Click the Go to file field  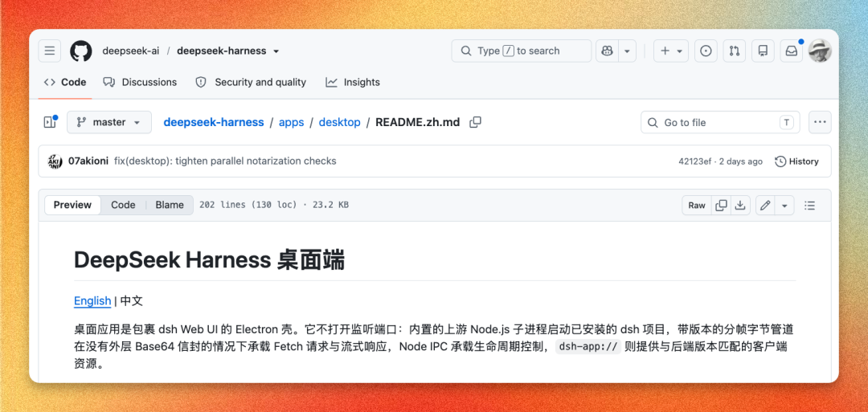(x=720, y=122)
